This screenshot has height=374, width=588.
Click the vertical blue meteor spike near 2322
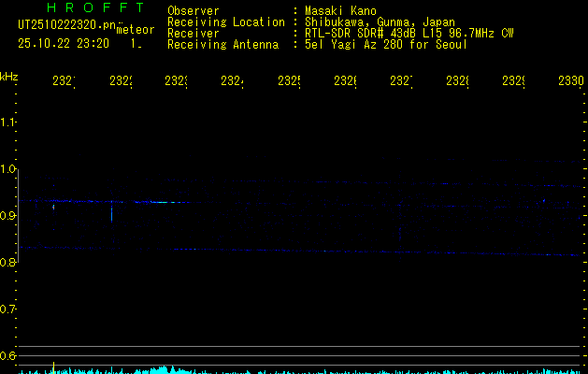(112, 212)
